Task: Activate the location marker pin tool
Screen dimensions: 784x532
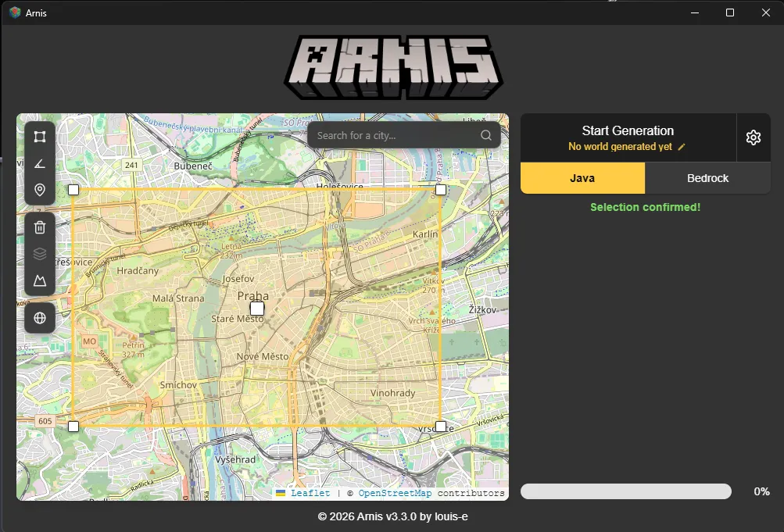Action: (x=40, y=190)
